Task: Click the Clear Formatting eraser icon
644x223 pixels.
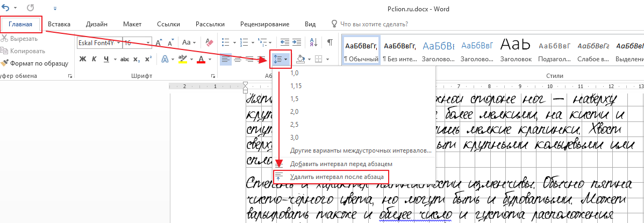Action: point(209,42)
